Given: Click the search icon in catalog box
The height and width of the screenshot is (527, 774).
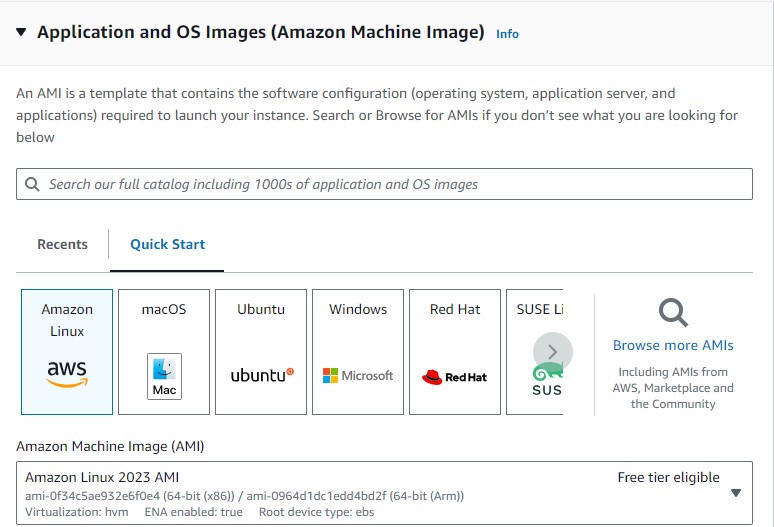Looking at the screenshot, I should 32,184.
